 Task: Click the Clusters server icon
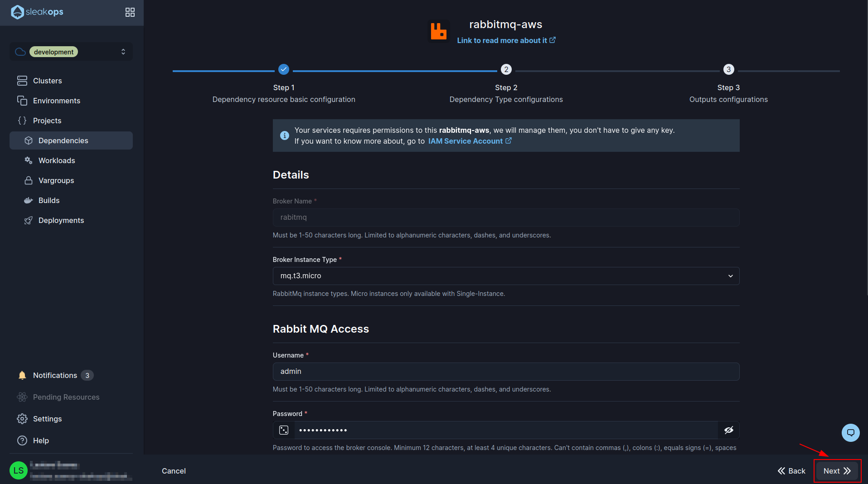click(x=22, y=81)
